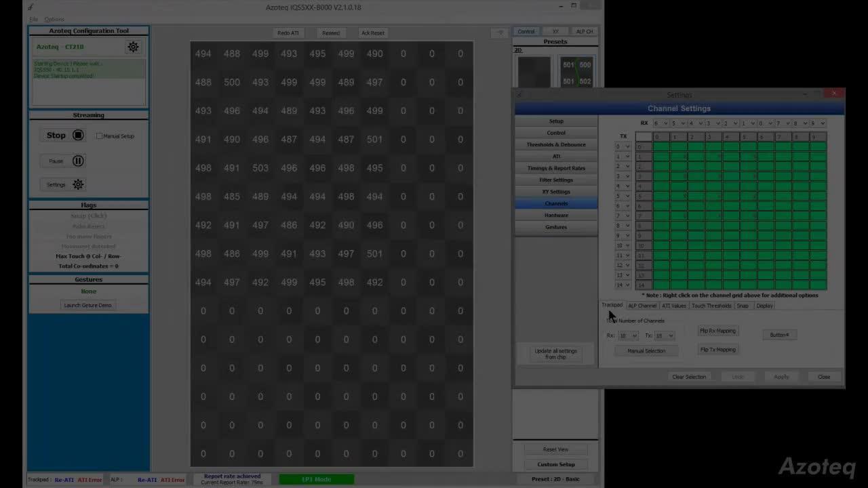This screenshot has width=868, height=488.
Task: Open the gear icon next to Azoteq CT210
Action: coord(133,47)
